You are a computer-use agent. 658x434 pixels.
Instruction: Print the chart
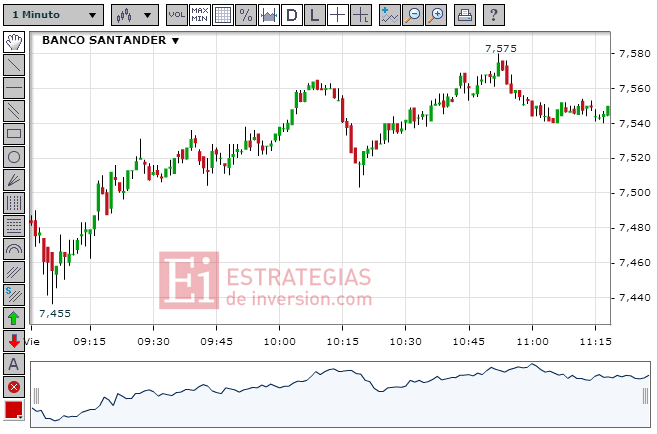point(465,15)
